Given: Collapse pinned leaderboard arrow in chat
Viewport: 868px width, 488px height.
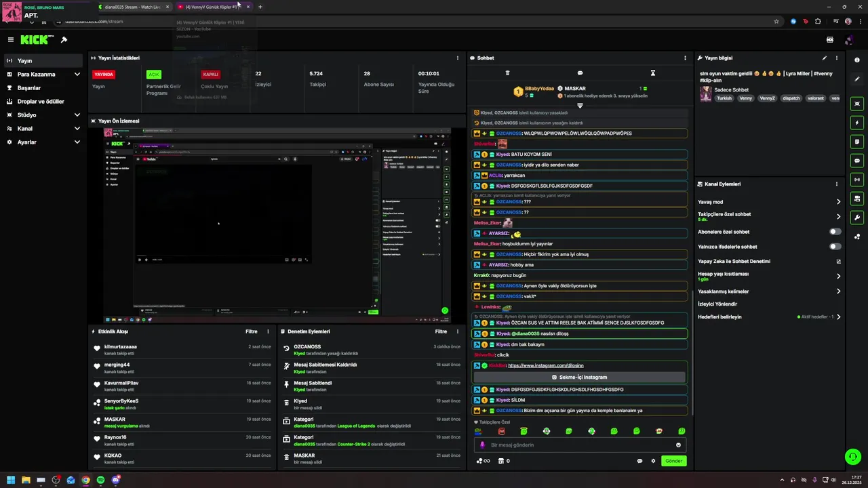Looking at the screenshot, I should click(x=580, y=106).
